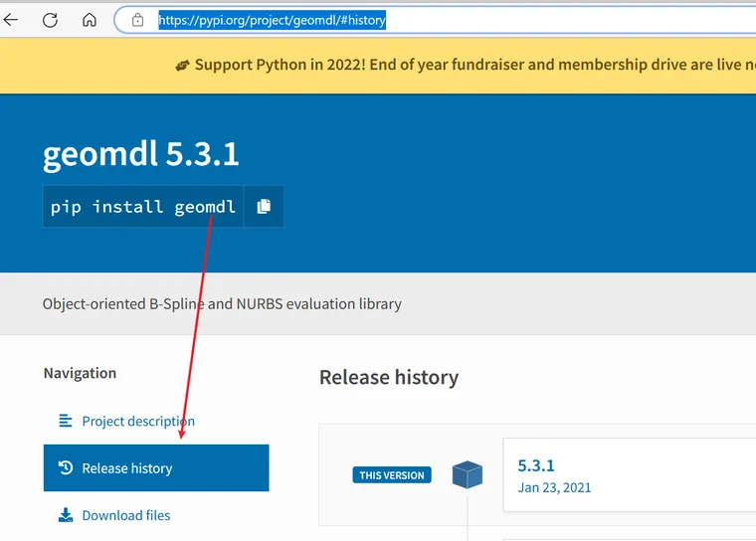The image size is (756, 541).
Task: Select the Release history navigation tab
Action: (x=156, y=467)
